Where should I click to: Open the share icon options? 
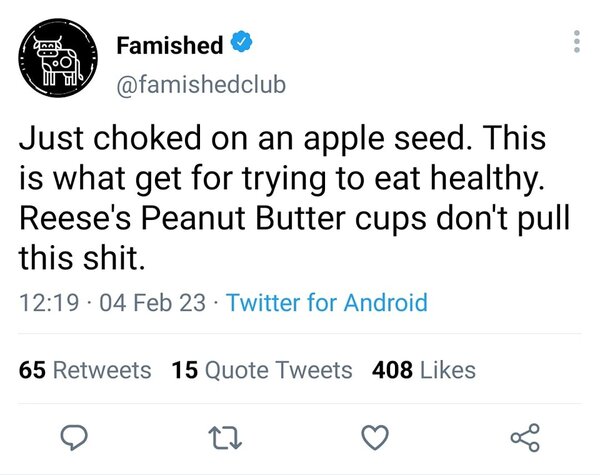tap(525, 436)
